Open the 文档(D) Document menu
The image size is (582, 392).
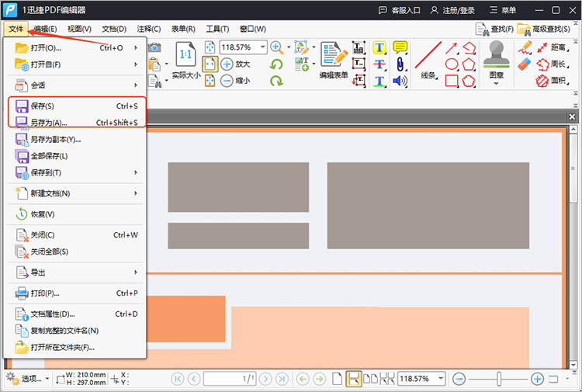(x=114, y=29)
